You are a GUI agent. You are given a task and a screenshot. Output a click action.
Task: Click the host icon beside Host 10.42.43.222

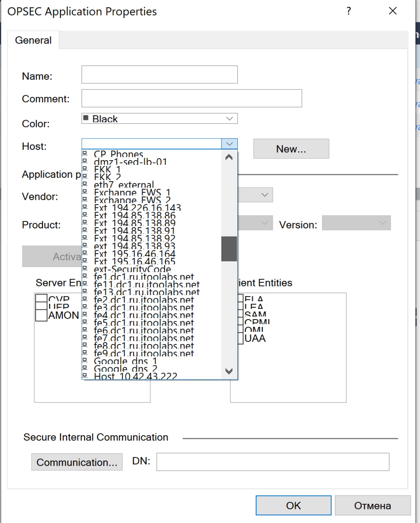click(85, 375)
